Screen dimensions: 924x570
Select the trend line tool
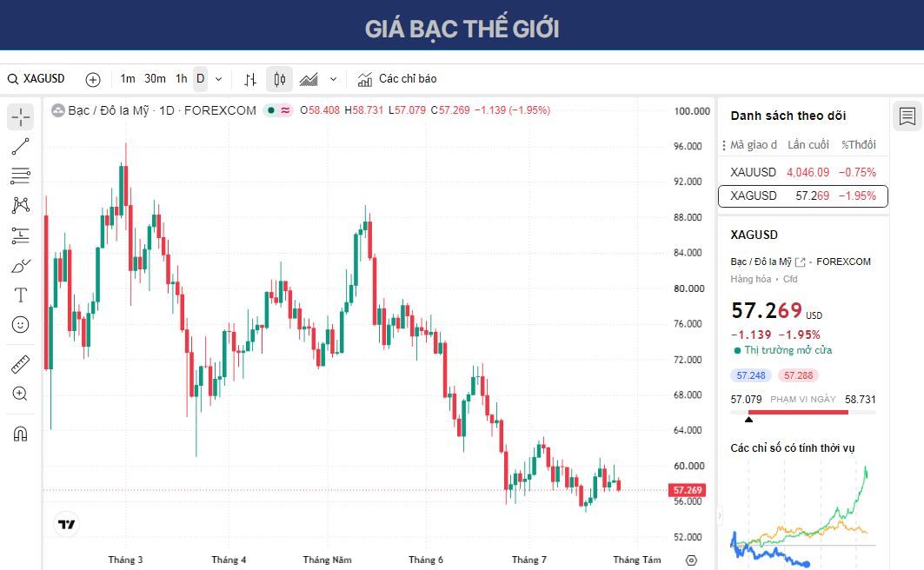pyautogui.click(x=21, y=147)
